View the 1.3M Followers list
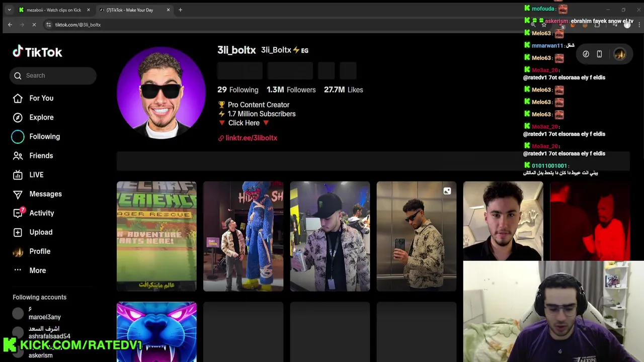Viewport: 644px width, 362px height. [291, 89]
